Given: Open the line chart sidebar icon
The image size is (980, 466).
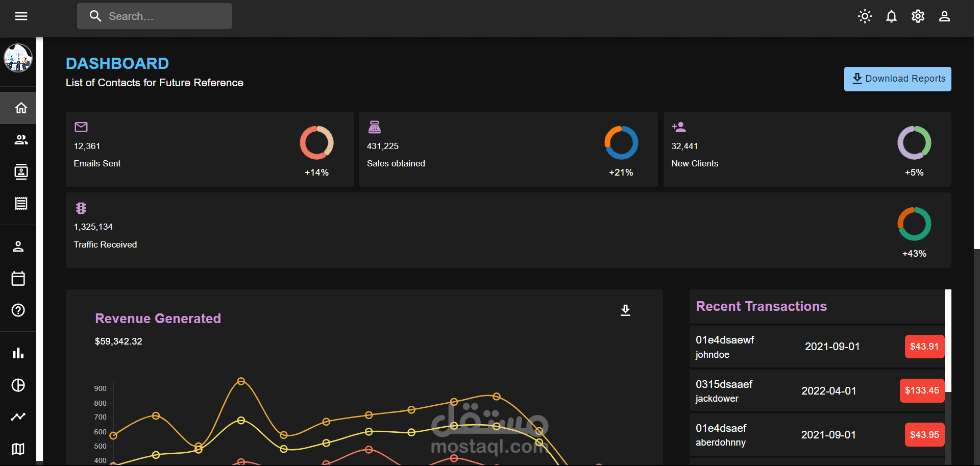Looking at the screenshot, I should (18, 417).
